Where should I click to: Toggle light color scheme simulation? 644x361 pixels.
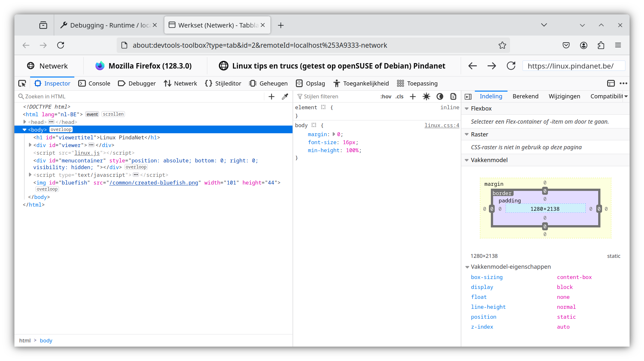426,96
